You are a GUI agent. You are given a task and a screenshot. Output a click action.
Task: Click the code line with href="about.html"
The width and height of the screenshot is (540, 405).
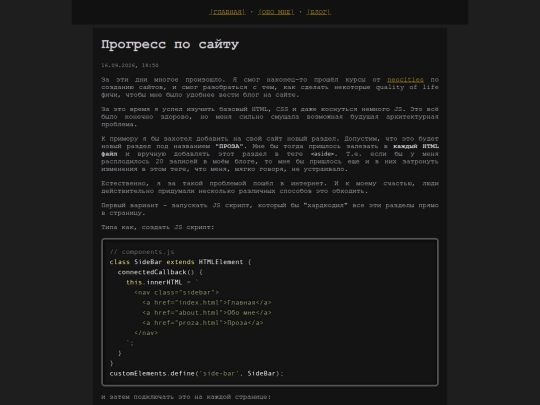207,313
